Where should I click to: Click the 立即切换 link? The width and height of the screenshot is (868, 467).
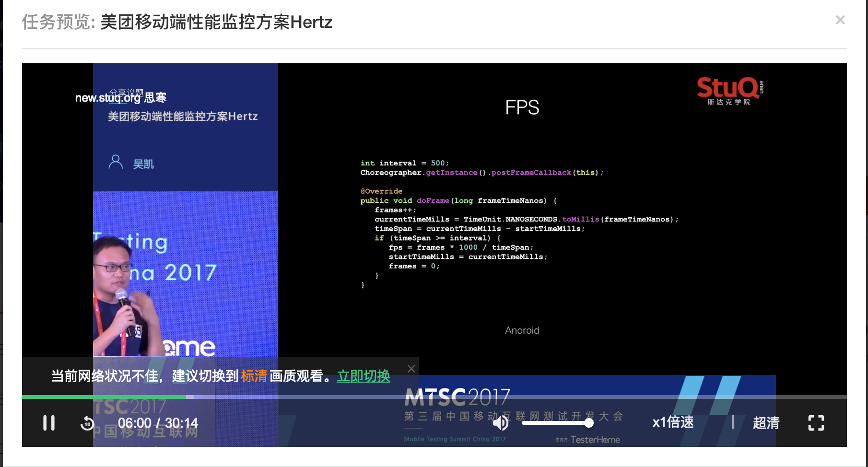pos(364,376)
